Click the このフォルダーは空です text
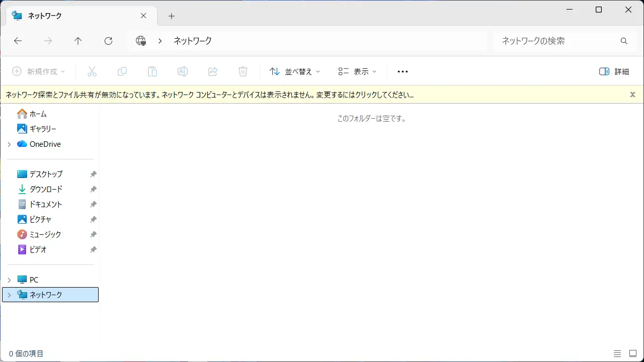 tap(372, 119)
